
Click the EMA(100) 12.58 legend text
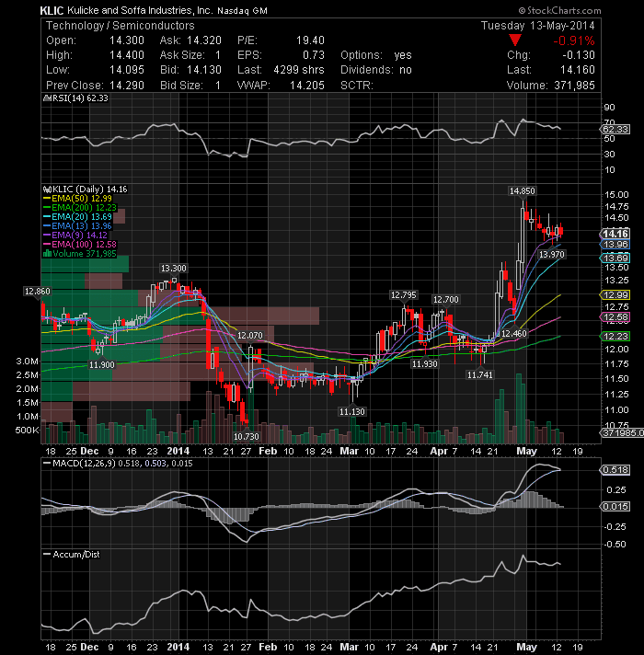(84, 245)
